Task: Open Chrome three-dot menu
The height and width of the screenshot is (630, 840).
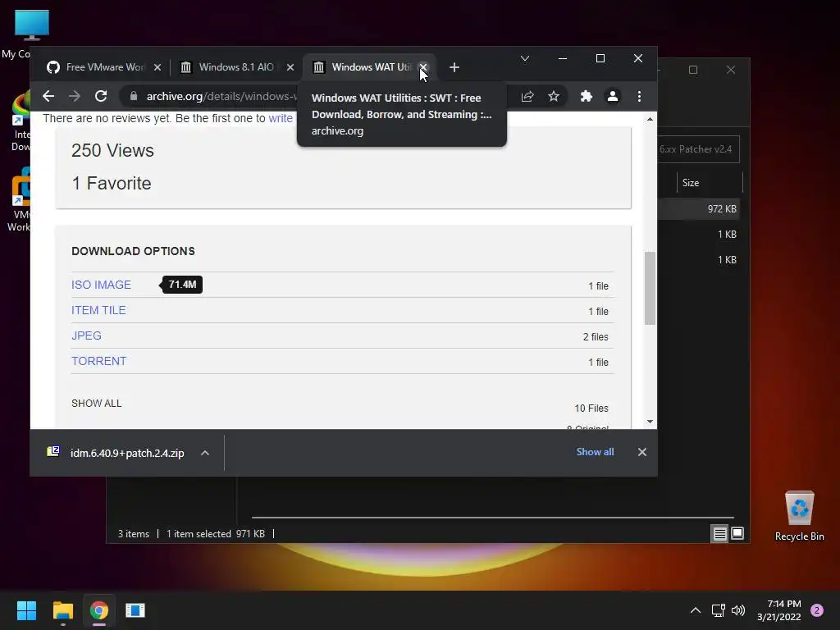Action: [x=639, y=97]
